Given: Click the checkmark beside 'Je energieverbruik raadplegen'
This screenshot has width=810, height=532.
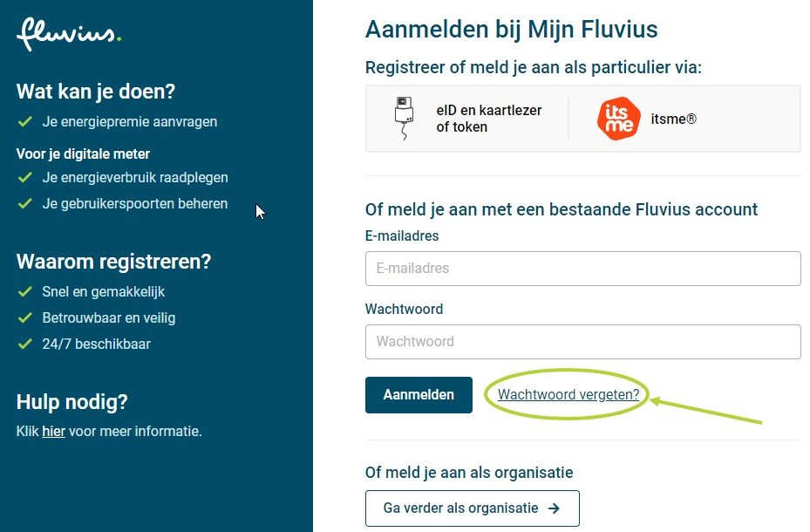Looking at the screenshot, I should 24,178.
